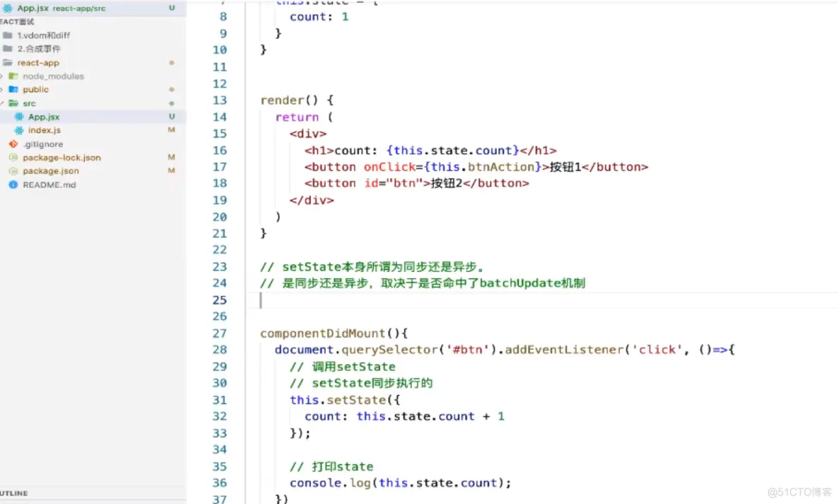Screen dimensions: 838x504
Task: Click the React icon beside index.js
Action: point(19,130)
